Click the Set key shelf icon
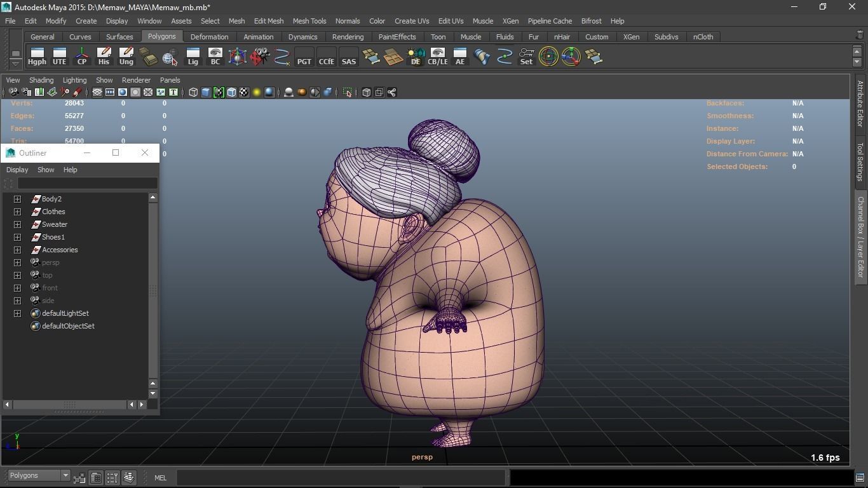The image size is (868, 488). [526, 57]
